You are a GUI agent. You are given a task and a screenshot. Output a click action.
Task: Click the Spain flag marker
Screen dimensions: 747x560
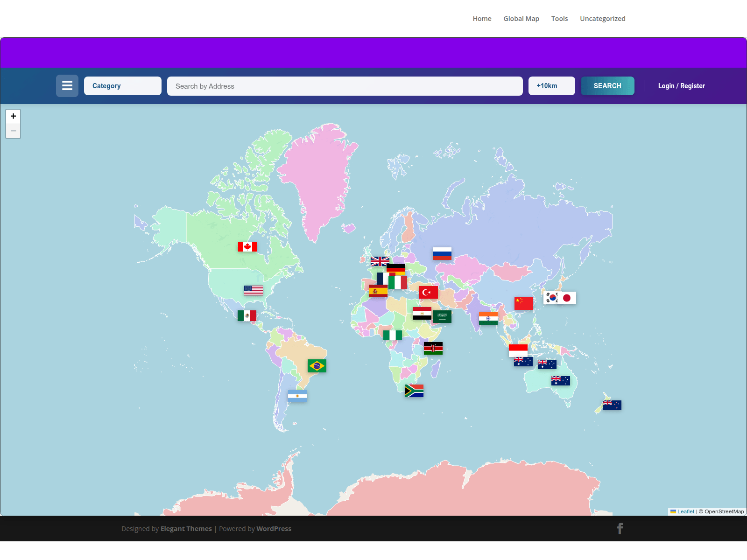point(378,291)
